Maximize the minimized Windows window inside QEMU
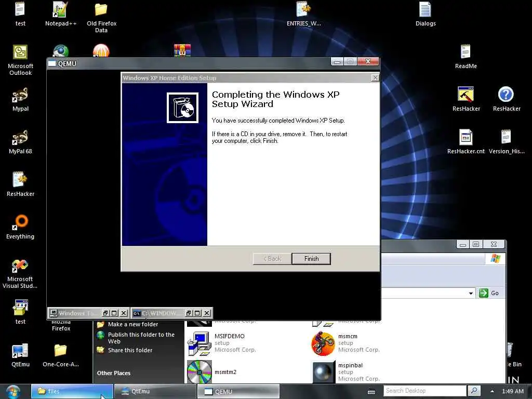 [x=114, y=313]
